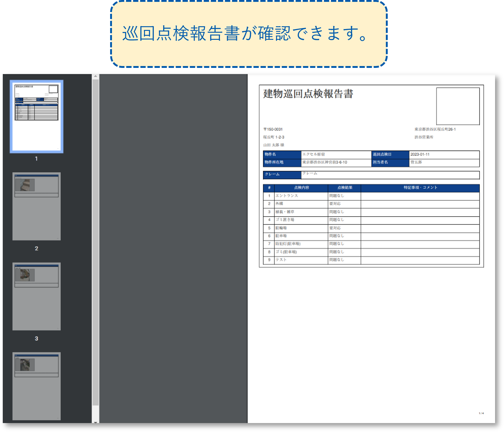Click the 点検内容 column header

click(301, 188)
